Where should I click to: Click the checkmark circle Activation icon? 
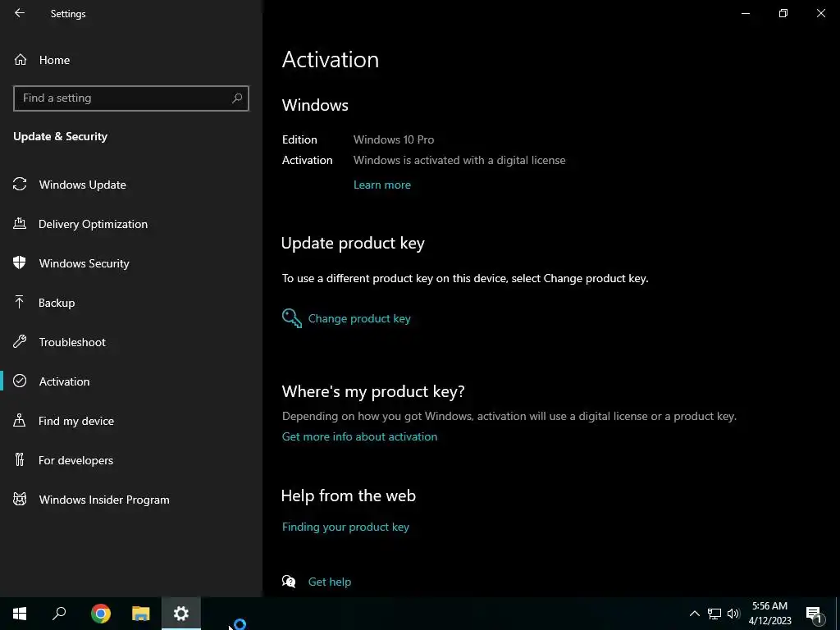click(x=20, y=381)
